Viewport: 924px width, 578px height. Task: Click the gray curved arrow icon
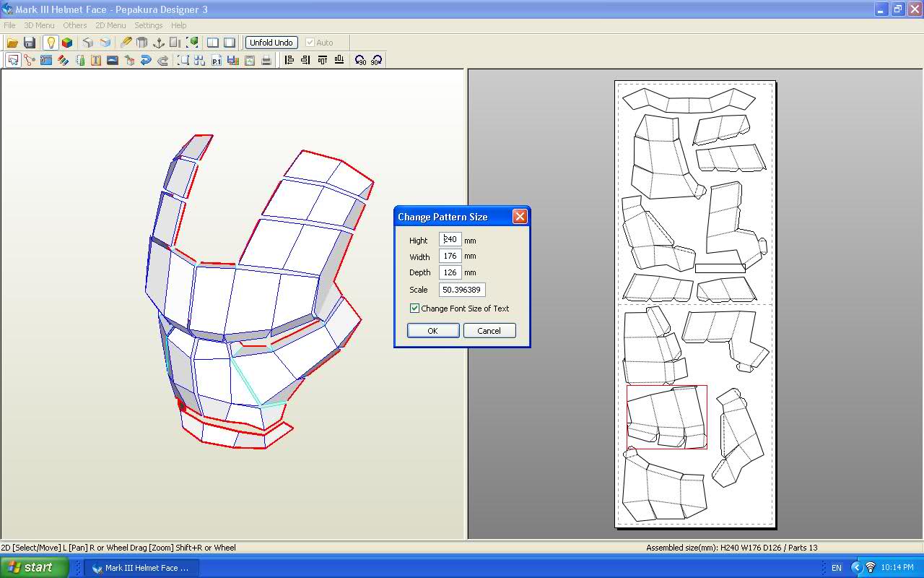162,61
